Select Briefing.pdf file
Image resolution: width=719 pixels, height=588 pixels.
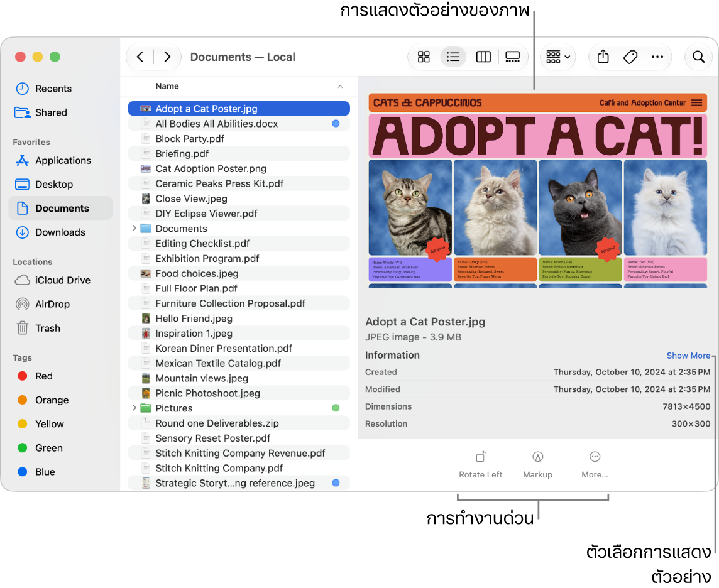coord(238,153)
